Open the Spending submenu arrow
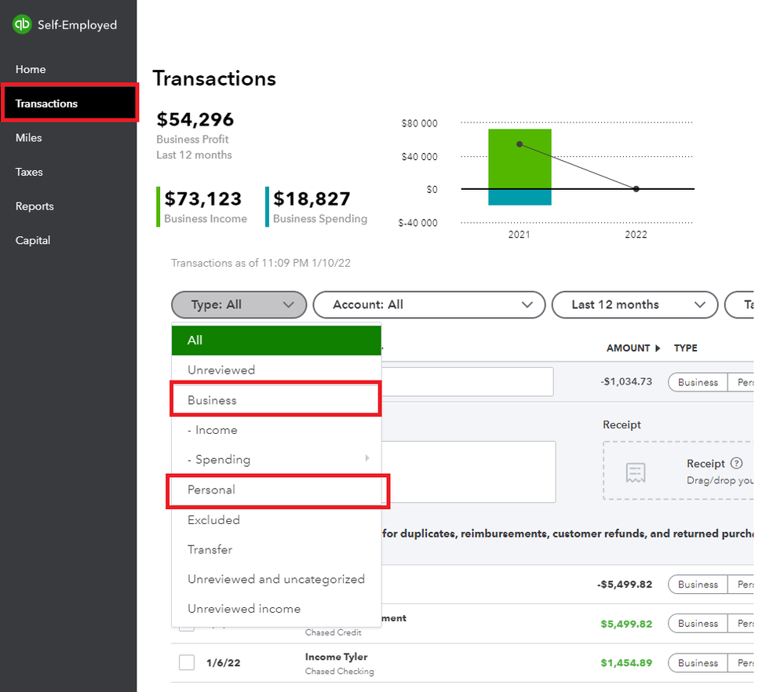Screen dimensions: 784x692 pyautogui.click(x=367, y=458)
